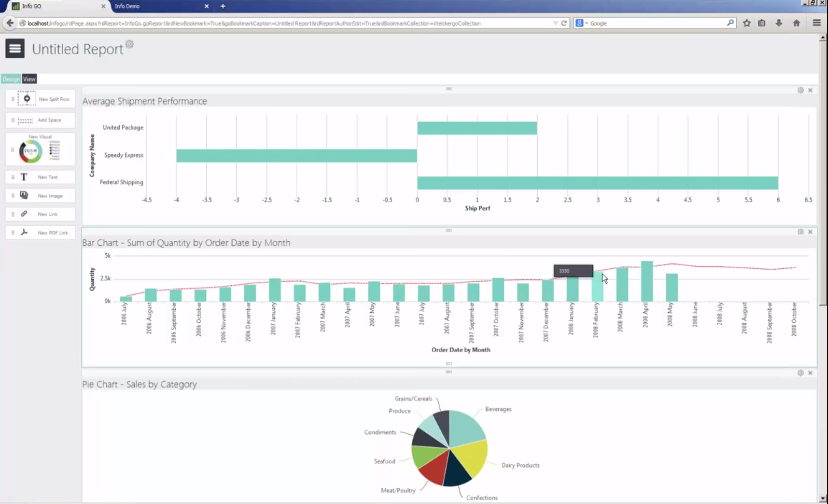The width and height of the screenshot is (828, 504).
Task: Open settings gear of Pie Chart panel
Action: tap(800, 373)
